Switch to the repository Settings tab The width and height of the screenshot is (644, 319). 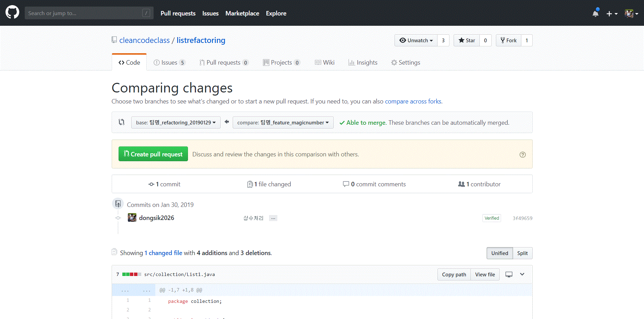click(x=406, y=62)
